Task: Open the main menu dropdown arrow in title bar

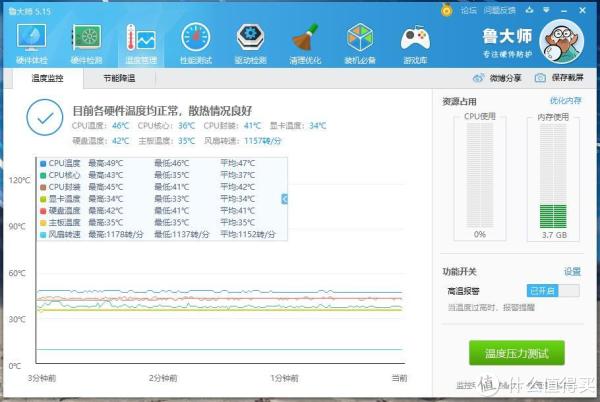Action: coord(546,10)
